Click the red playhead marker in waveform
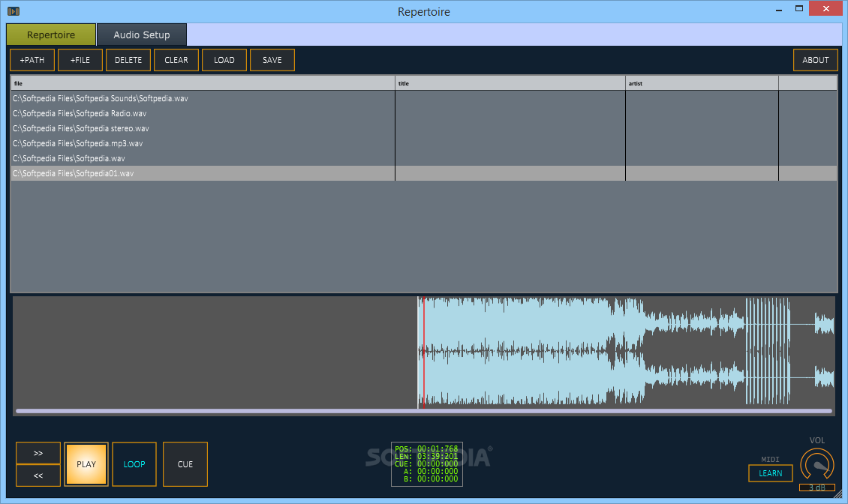The image size is (848, 504). point(423,352)
